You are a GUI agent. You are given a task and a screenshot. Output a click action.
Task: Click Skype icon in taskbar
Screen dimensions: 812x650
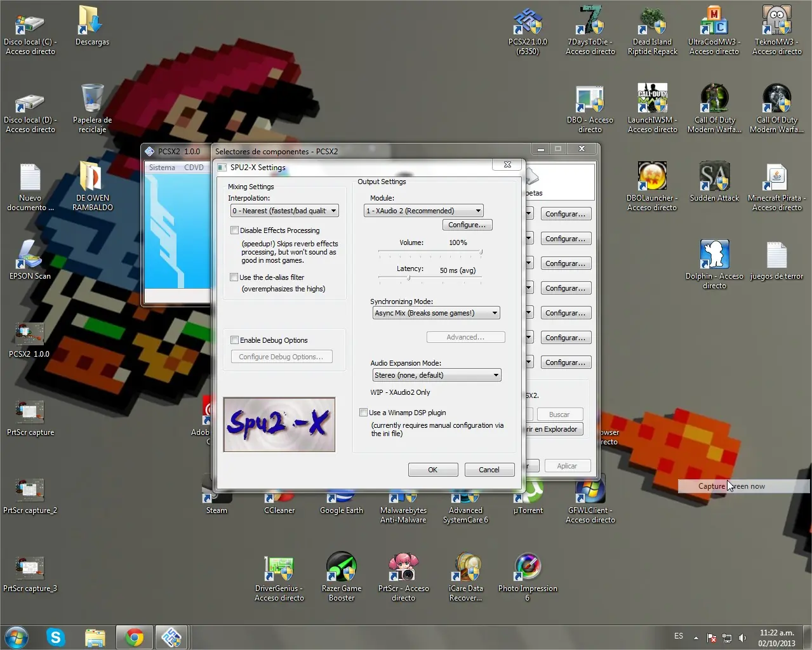click(x=56, y=637)
